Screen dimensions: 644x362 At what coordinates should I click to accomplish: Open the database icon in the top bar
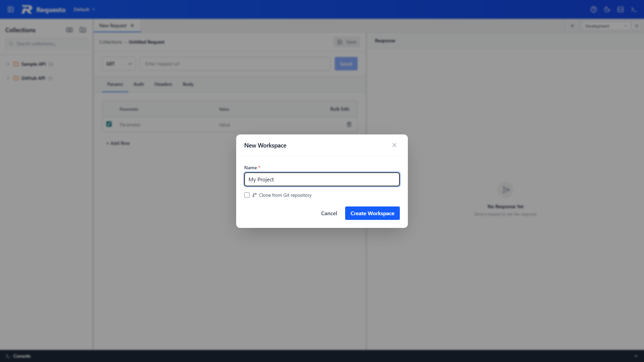(x=621, y=9)
